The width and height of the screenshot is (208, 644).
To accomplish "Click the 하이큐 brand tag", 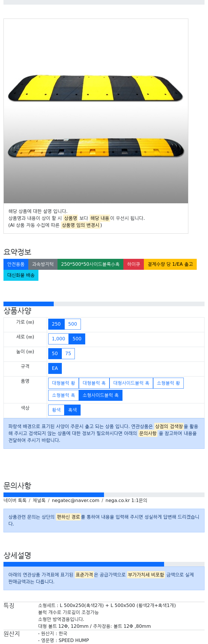I will pyautogui.click(x=133, y=264).
